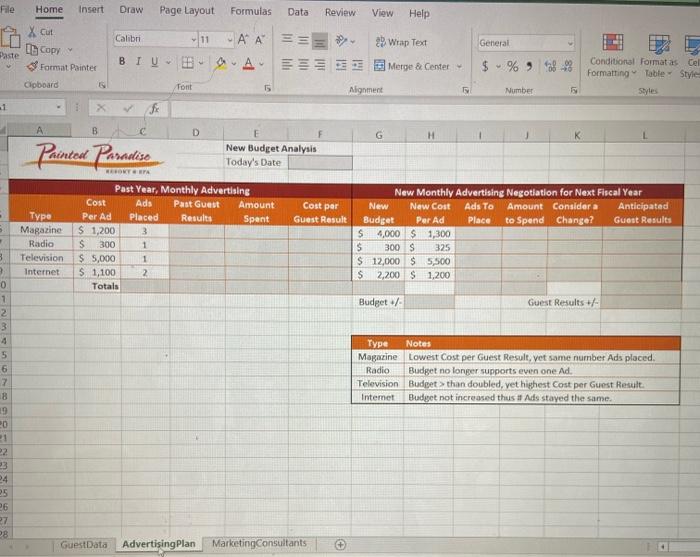Click the Accounting dollar format icon

click(x=485, y=67)
